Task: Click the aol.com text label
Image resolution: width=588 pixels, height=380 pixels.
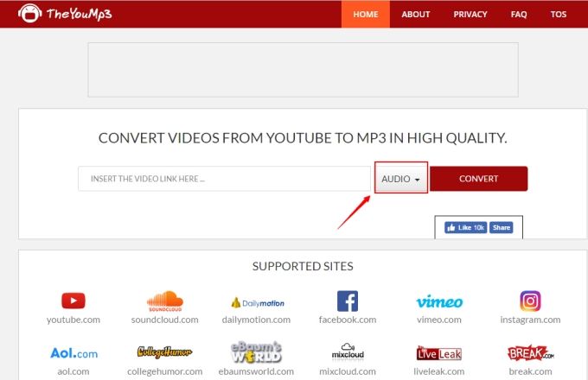Action: pyautogui.click(x=73, y=371)
